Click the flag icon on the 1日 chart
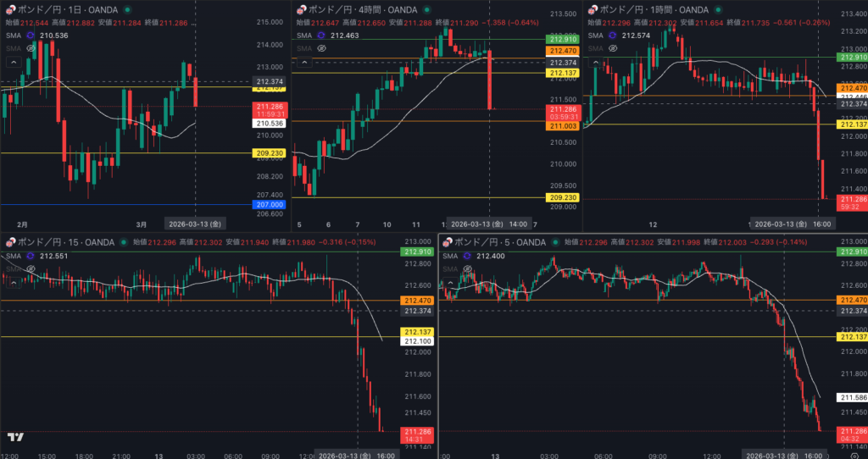Screen dimensions: 868x459 (x=10, y=9)
